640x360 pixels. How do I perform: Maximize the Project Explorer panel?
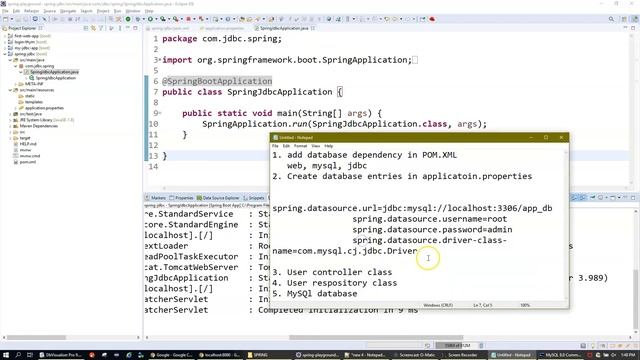136,28
